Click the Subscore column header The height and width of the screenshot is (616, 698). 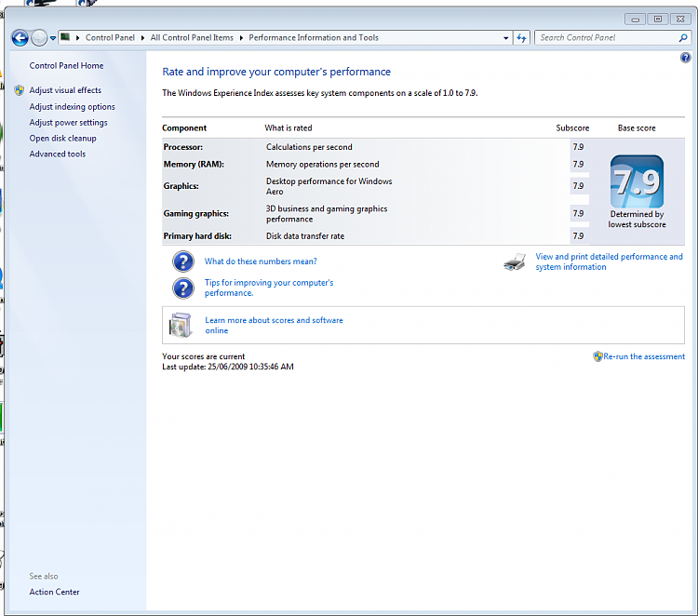click(x=572, y=128)
